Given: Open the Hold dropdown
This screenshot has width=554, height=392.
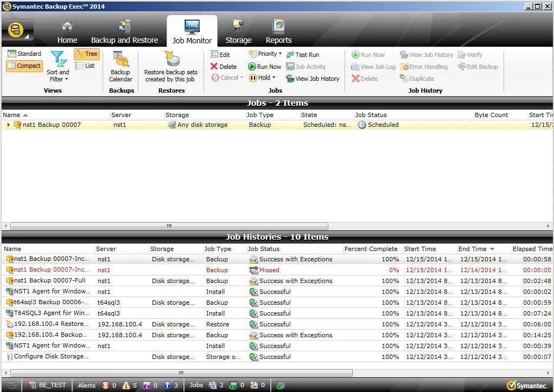Looking at the screenshot, I should [x=262, y=78].
